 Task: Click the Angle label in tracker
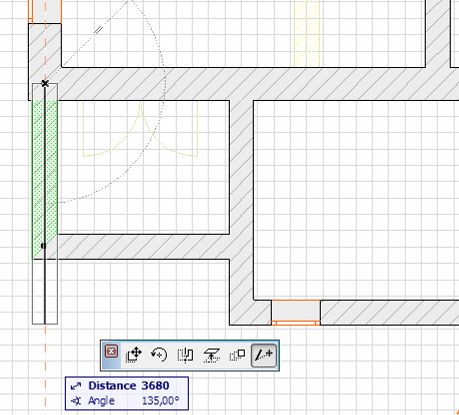(101, 401)
